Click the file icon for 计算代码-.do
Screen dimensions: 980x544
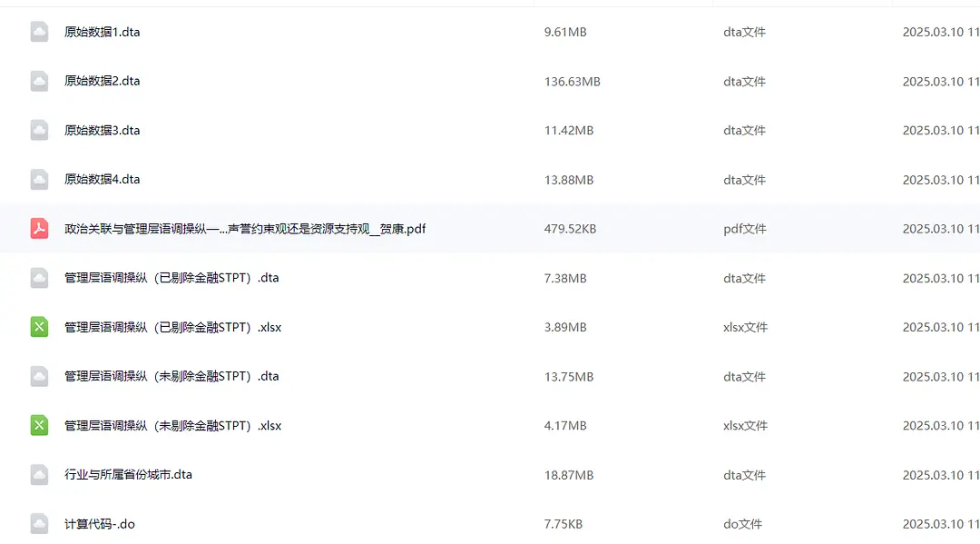tap(39, 524)
